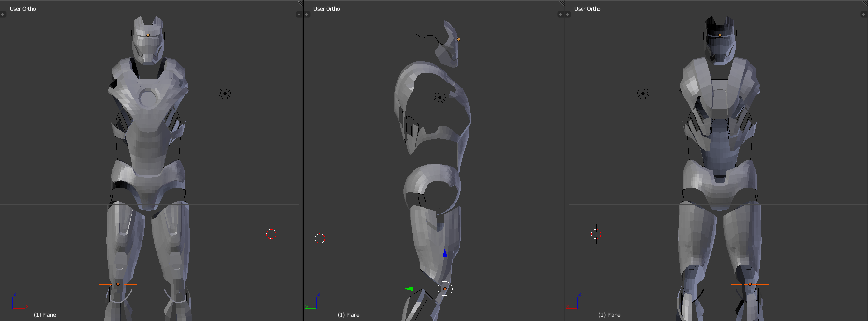Click left viewport's corner split widget
The height and width of the screenshot is (321, 868).
coord(300,3)
